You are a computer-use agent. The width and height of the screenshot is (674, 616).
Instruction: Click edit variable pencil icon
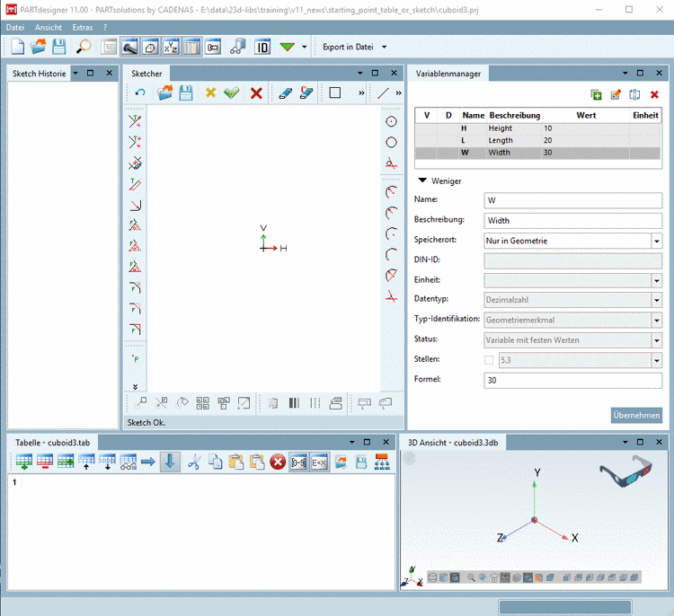[x=616, y=94]
